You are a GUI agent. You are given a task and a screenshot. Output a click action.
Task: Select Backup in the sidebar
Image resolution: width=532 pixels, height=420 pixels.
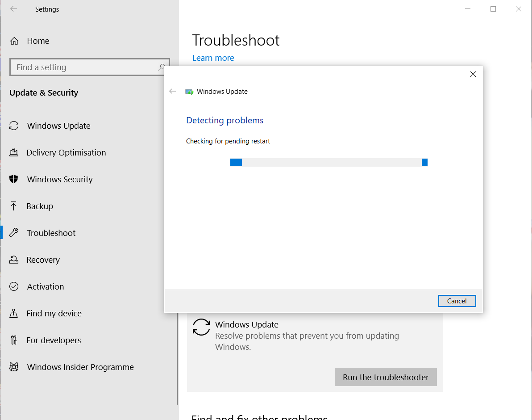40,206
